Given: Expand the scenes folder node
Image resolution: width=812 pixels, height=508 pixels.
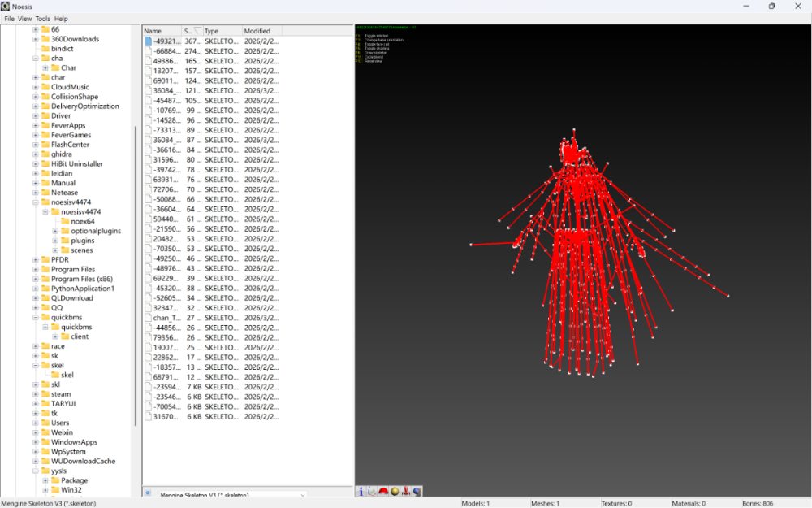Looking at the screenshot, I should (55, 250).
